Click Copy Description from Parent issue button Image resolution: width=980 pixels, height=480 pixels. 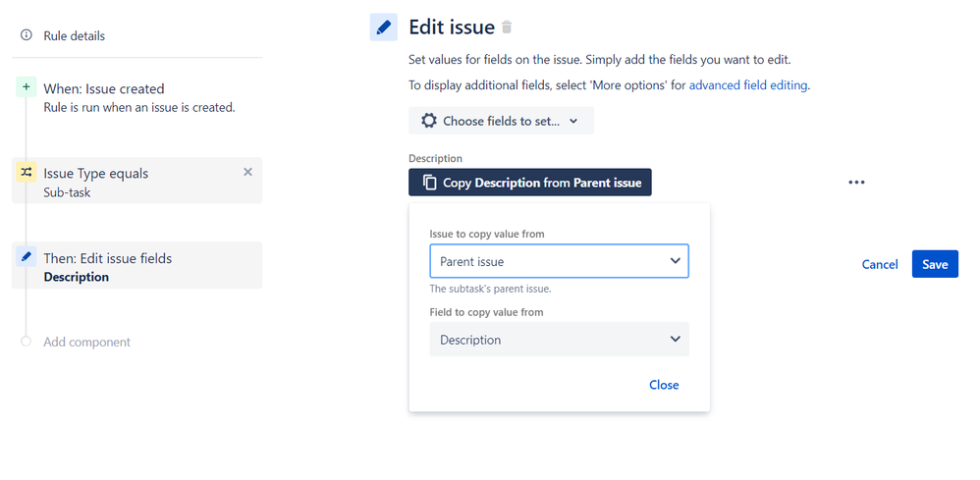click(530, 183)
